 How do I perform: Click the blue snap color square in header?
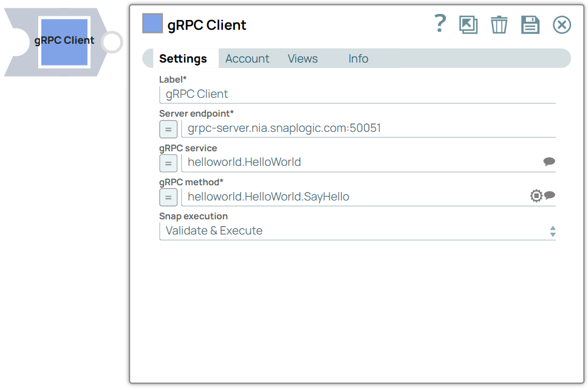coord(152,24)
